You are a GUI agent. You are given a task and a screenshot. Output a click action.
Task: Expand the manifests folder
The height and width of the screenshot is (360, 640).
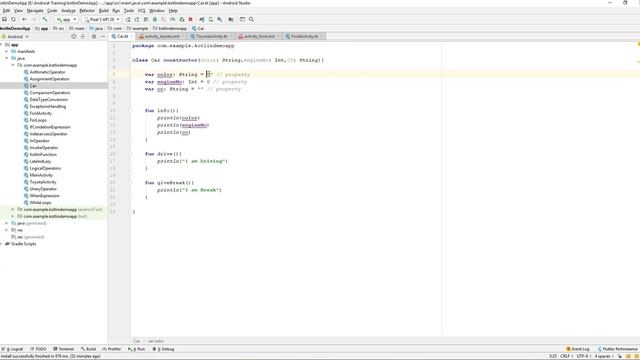(7, 51)
